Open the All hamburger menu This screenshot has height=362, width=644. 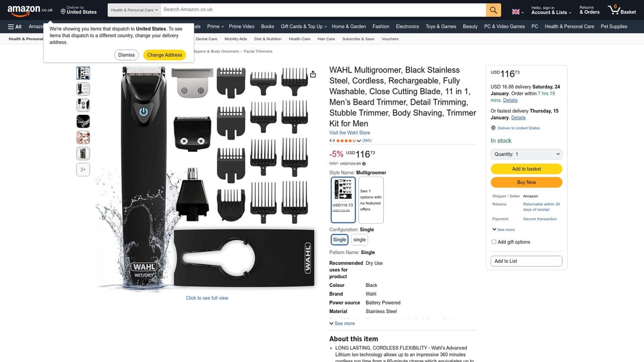[14, 26]
